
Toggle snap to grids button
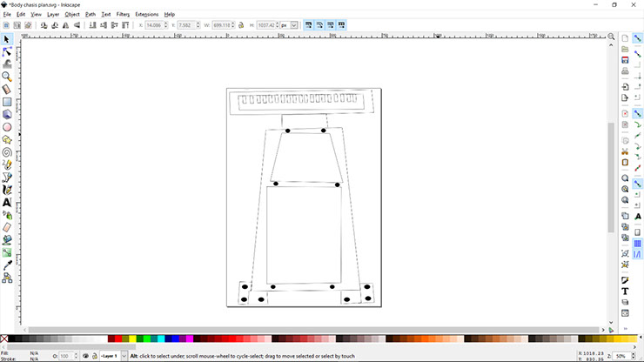tap(637, 244)
